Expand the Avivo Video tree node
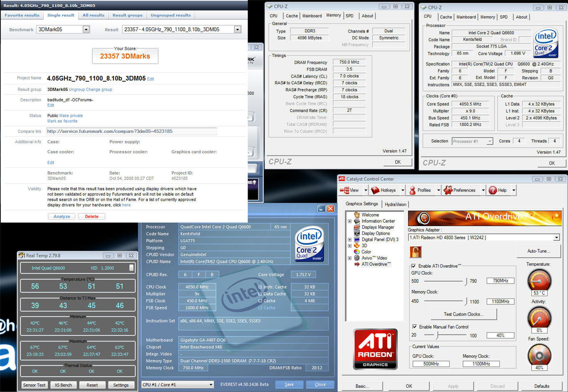 [350, 258]
